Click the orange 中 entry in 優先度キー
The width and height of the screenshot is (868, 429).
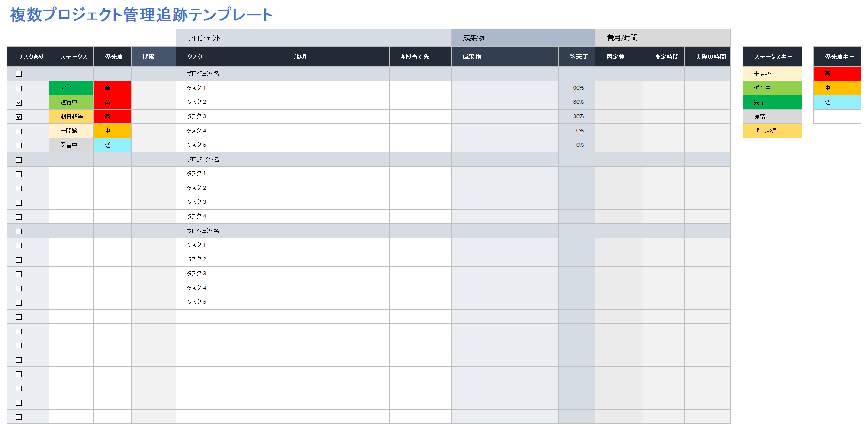(x=837, y=88)
